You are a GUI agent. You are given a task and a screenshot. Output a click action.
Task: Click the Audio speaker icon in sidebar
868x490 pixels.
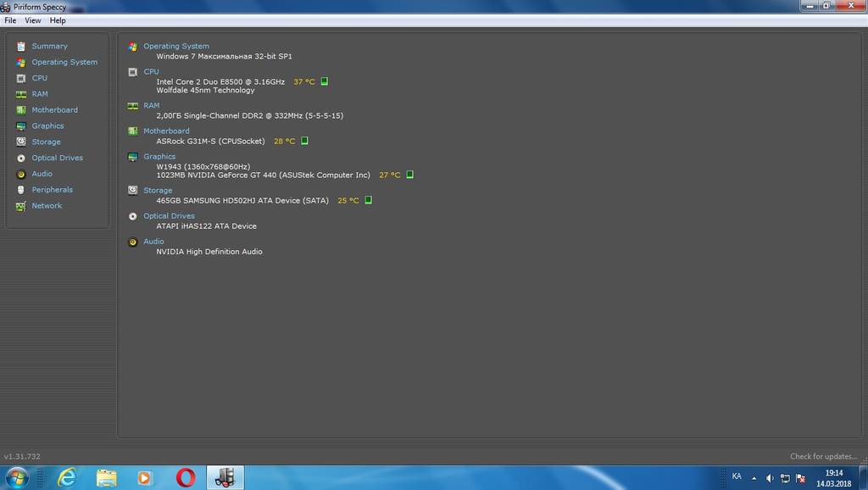(21, 175)
